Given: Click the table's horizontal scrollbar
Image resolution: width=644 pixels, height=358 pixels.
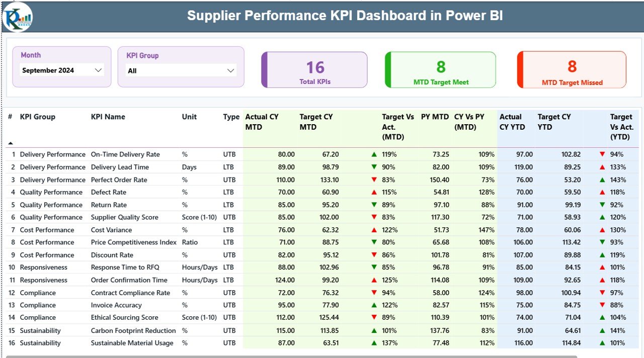Looking at the screenshot, I should (x=291, y=356).
